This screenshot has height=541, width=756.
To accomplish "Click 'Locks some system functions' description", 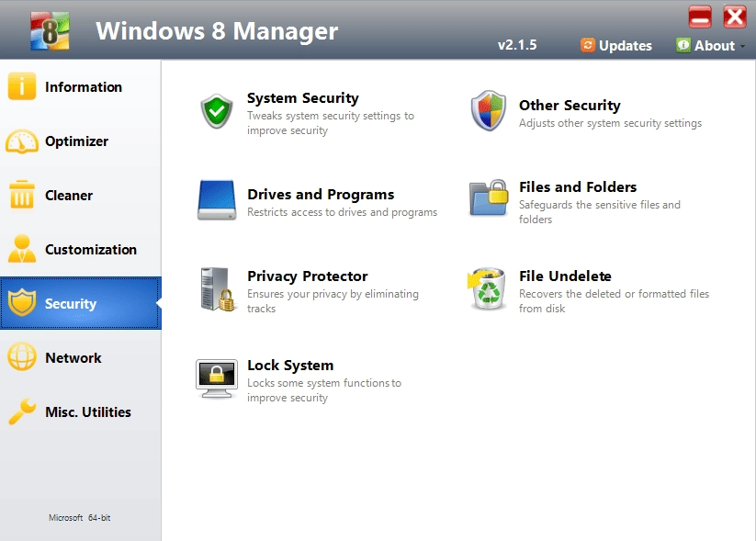I will coord(324,390).
